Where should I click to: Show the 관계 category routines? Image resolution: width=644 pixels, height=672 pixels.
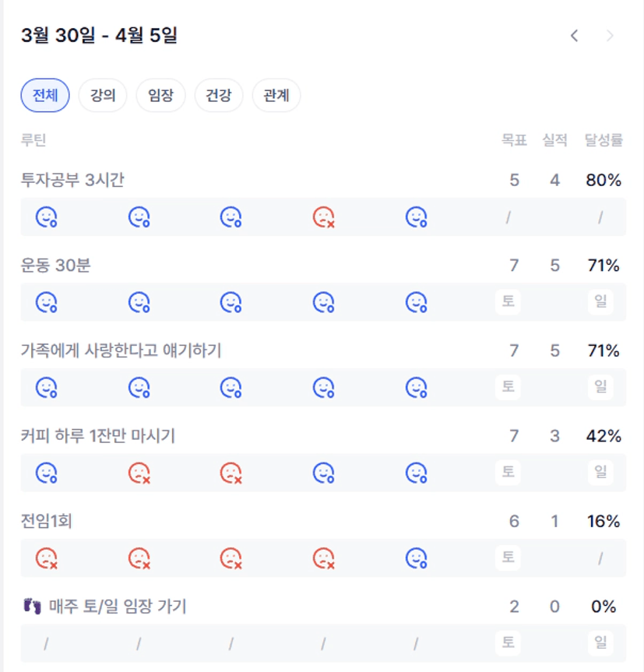tap(276, 96)
